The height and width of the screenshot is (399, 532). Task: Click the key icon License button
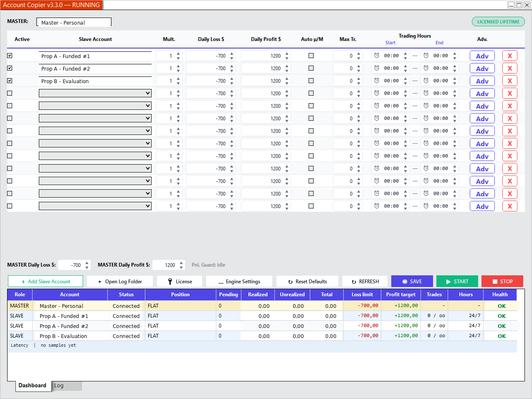click(180, 282)
